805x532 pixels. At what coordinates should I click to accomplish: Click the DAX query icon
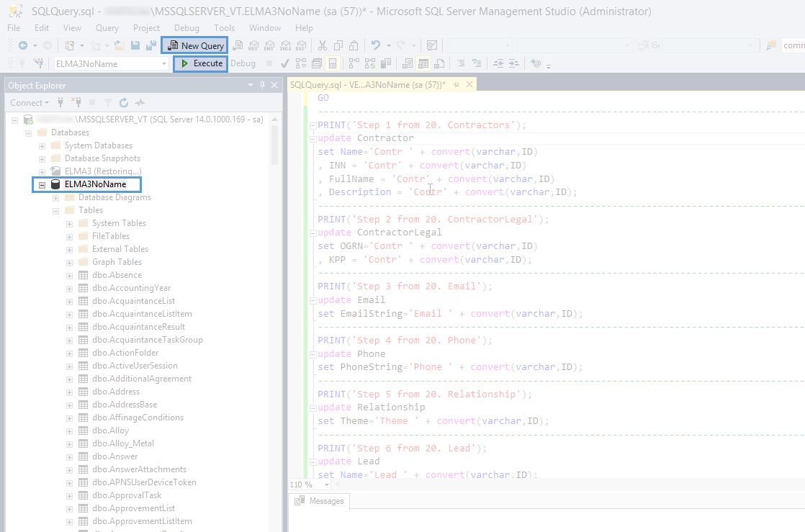point(302,45)
